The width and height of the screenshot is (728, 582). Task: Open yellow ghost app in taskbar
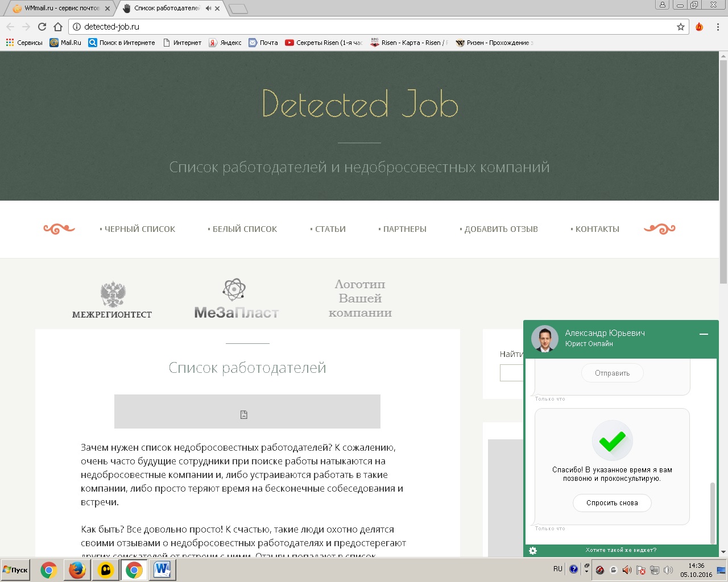click(x=105, y=570)
